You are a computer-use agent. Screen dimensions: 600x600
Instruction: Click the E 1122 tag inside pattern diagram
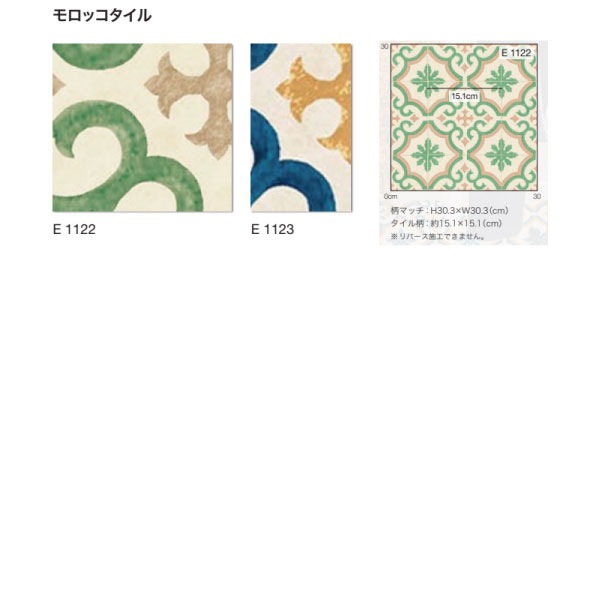coord(516,52)
